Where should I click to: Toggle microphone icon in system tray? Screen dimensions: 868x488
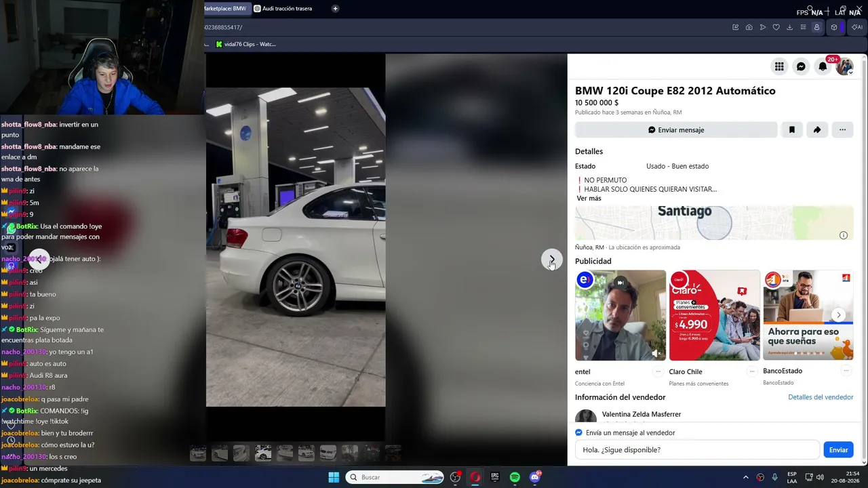[x=774, y=477]
